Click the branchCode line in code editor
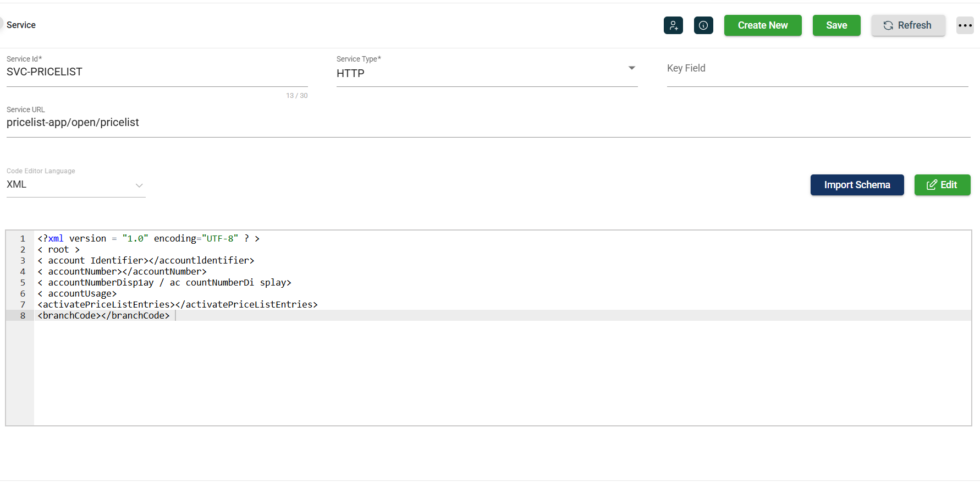This screenshot has width=980, height=482. click(104, 315)
